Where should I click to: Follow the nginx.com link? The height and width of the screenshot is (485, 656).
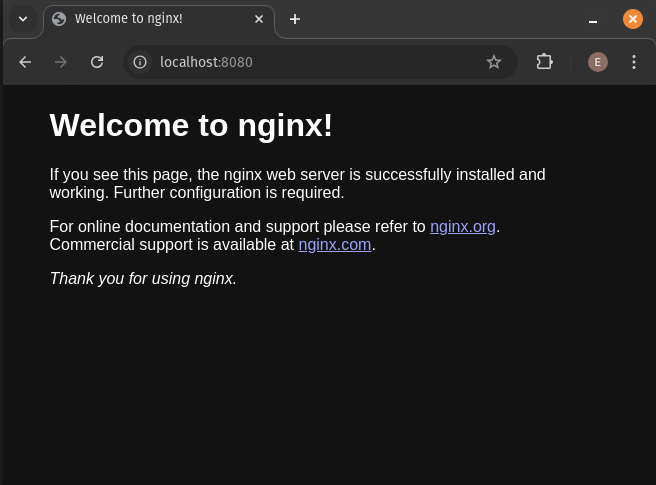[335, 244]
